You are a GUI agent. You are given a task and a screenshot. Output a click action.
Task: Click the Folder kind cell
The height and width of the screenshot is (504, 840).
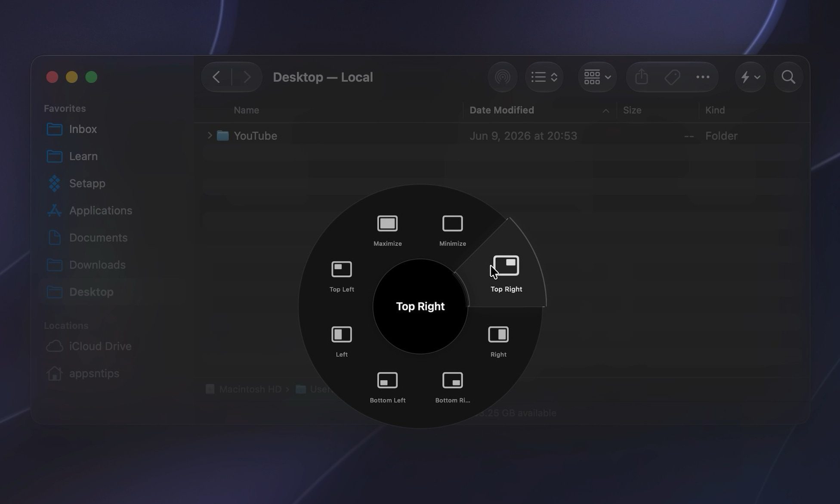[721, 136]
